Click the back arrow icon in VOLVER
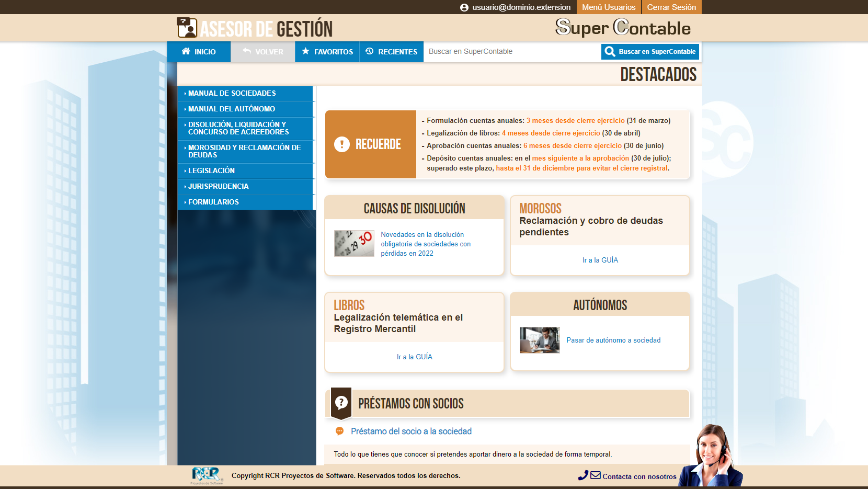 click(x=247, y=51)
